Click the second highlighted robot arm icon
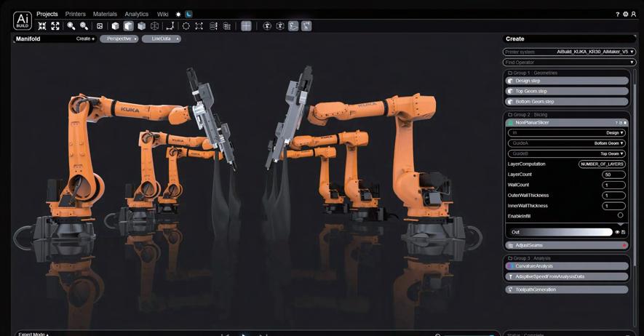The height and width of the screenshot is (336, 644). click(x=306, y=26)
